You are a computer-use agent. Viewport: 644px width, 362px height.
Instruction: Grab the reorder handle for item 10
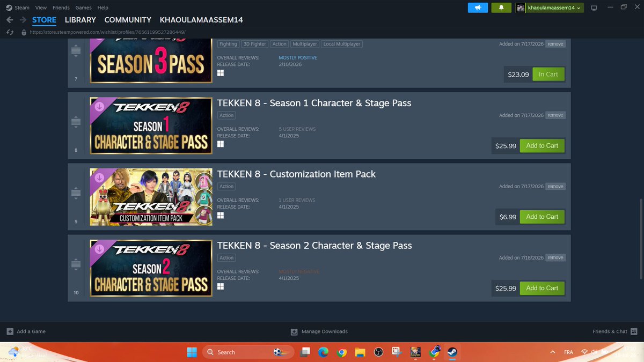(x=76, y=264)
